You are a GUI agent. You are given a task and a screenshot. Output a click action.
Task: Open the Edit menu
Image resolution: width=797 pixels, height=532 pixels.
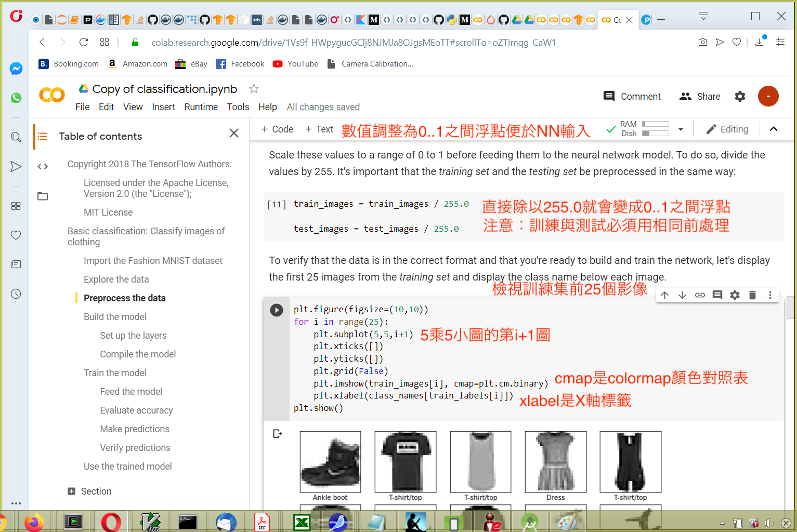click(x=106, y=107)
